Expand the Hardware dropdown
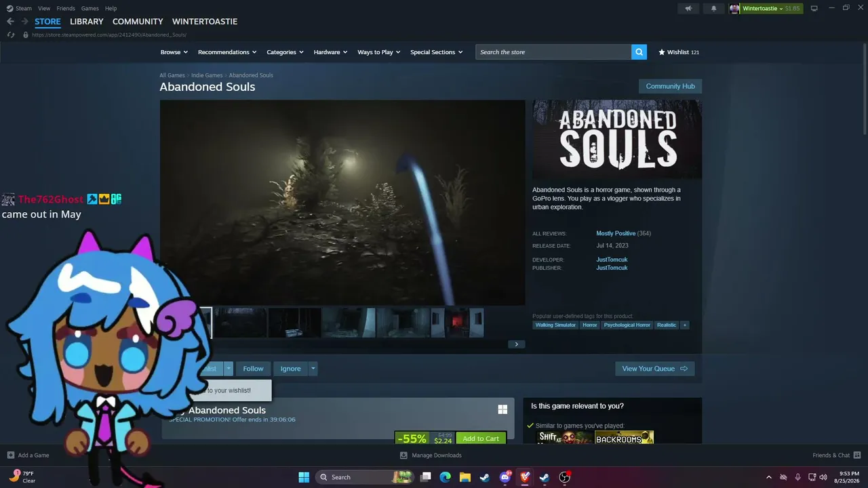868x488 pixels. 330,52
